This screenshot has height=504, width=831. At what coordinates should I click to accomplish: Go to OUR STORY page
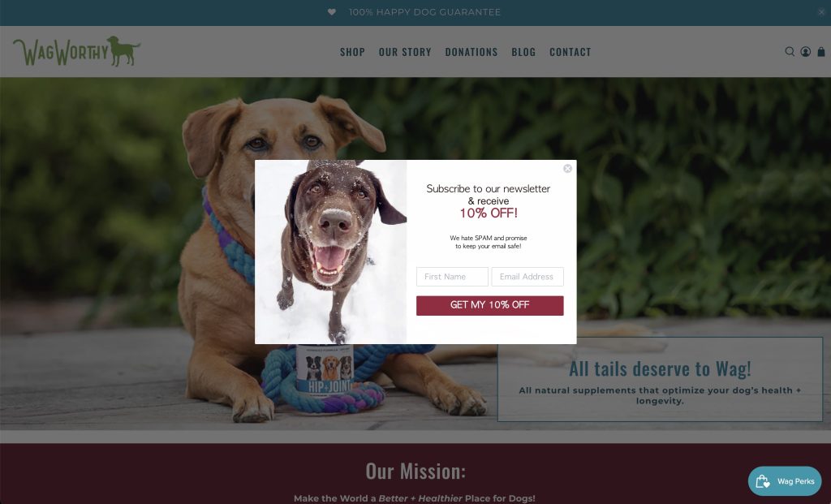point(405,52)
